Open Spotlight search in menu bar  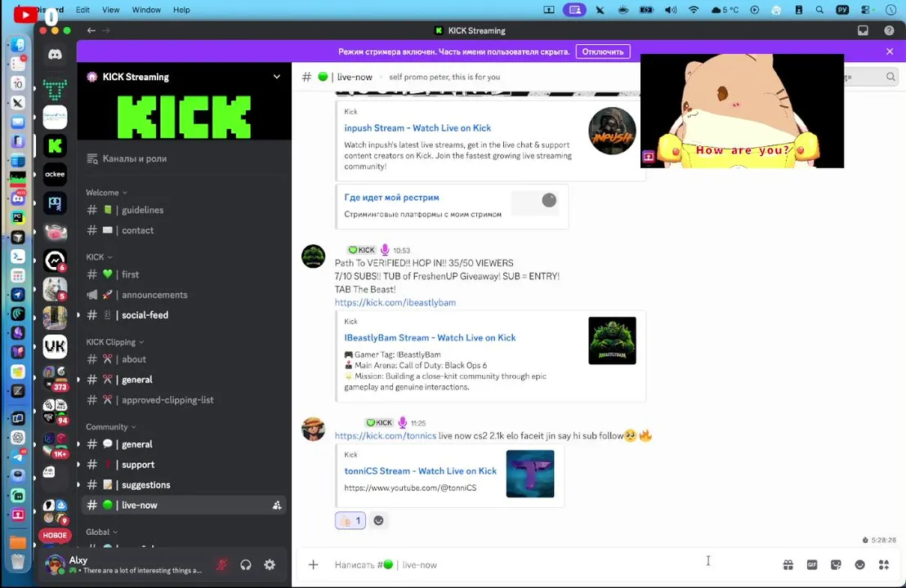point(819,10)
